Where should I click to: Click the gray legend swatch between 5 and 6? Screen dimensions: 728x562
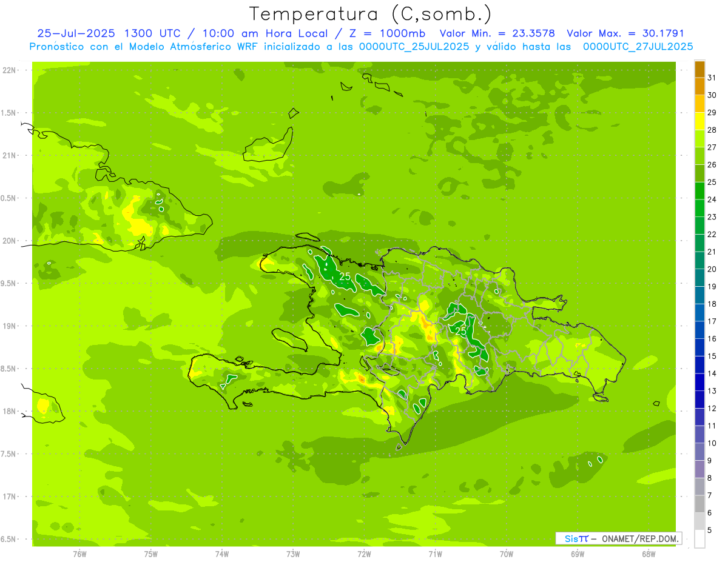[x=699, y=521]
